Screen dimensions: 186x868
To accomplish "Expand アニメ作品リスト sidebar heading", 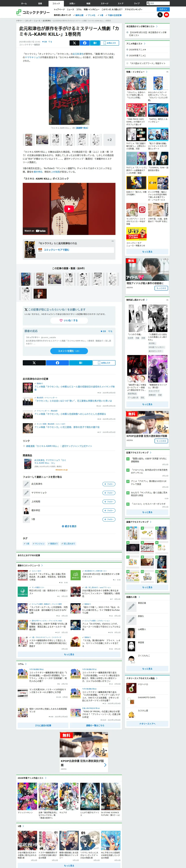I will coord(136,43).
